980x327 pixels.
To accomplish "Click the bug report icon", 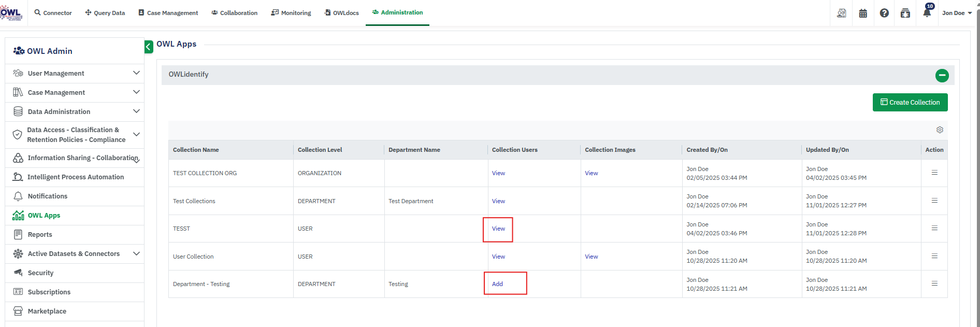I will pos(905,13).
